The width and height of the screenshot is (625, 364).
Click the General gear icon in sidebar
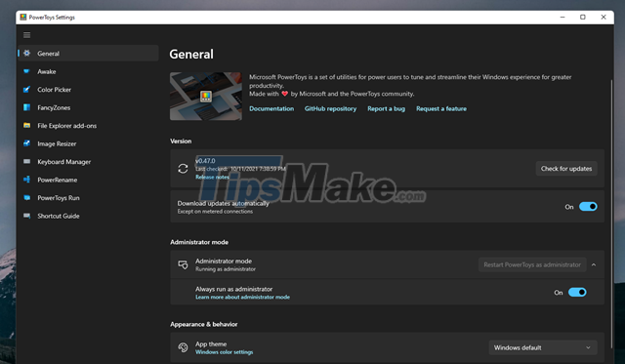(26, 54)
